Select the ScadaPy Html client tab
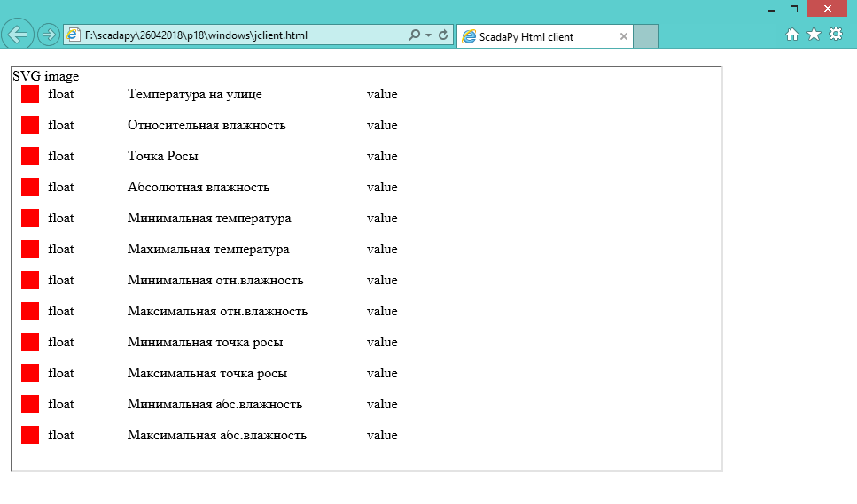The height and width of the screenshot is (504, 857). [545, 36]
